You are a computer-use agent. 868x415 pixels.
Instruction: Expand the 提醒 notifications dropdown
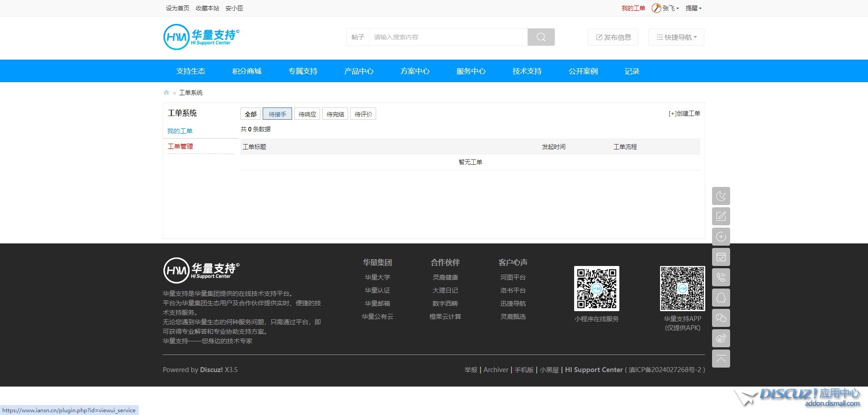(x=693, y=8)
